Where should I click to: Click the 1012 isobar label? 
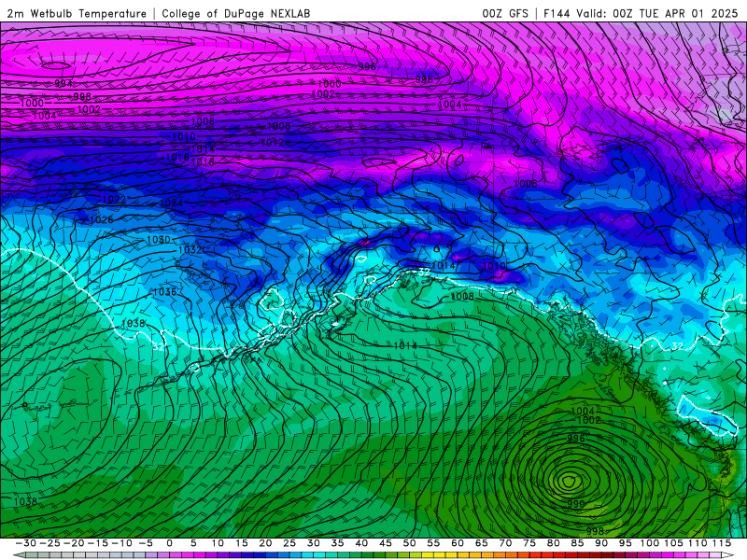[x=272, y=143]
